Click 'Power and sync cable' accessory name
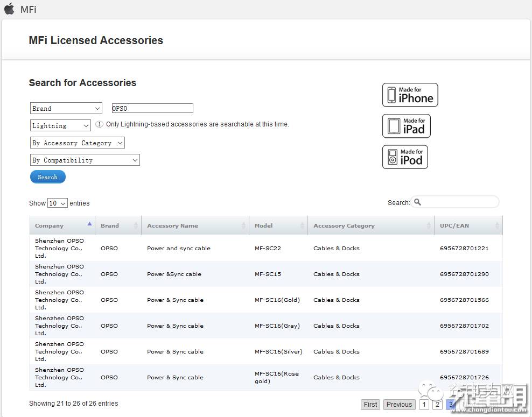This screenshot has width=532, height=417. [x=178, y=248]
